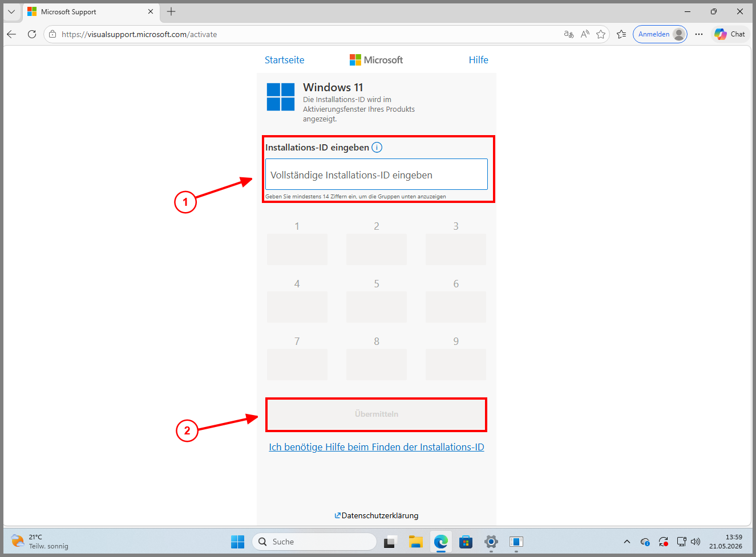This screenshot has height=557, width=756.
Task: Open the weather widget in taskbar
Action: coord(40,542)
